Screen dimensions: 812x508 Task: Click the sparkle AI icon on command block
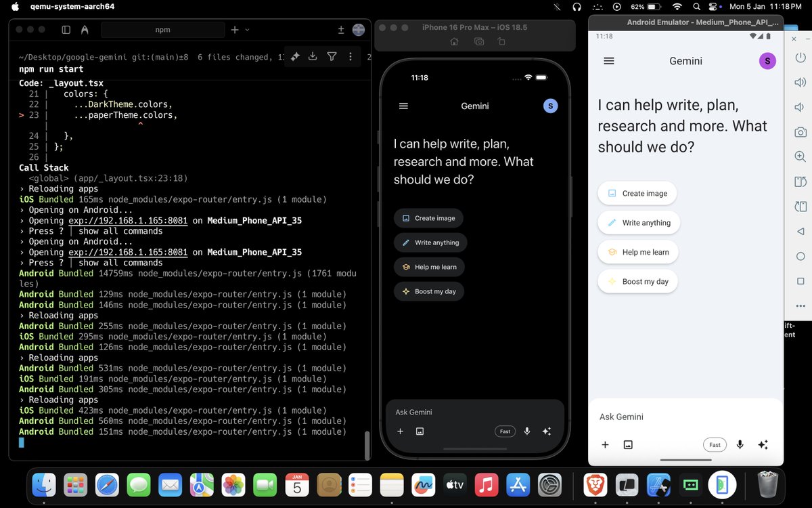[x=295, y=57]
